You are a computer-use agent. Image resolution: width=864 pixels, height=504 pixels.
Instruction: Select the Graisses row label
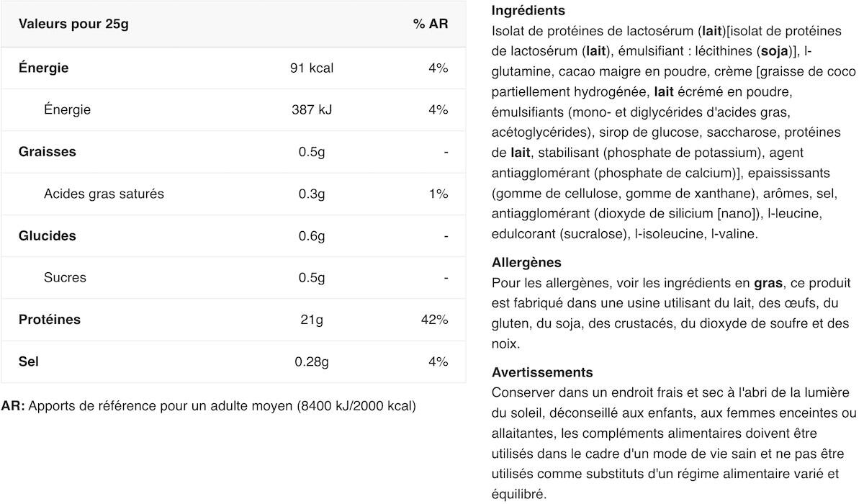[x=47, y=152]
